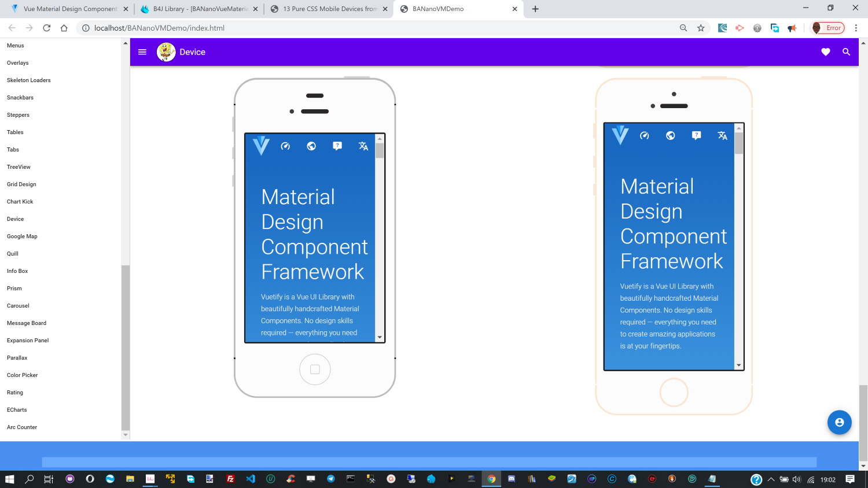Choose Quill in the sidebar
Screen dimensions: 868x488
pyautogui.click(x=13, y=254)
